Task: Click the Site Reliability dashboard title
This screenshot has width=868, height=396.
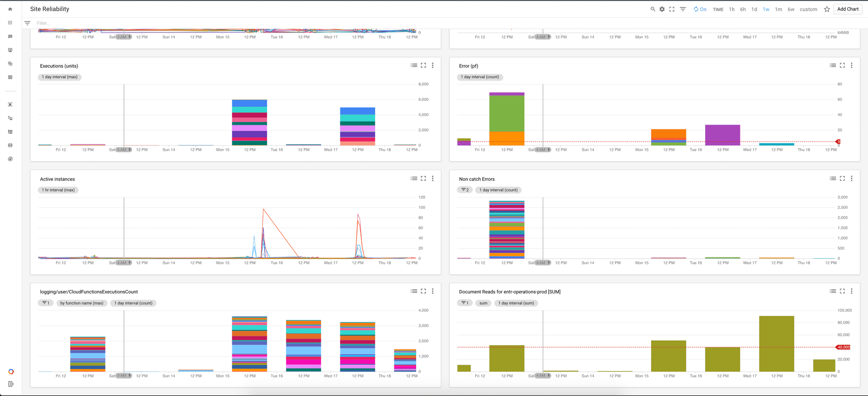Action: (50, 9)
